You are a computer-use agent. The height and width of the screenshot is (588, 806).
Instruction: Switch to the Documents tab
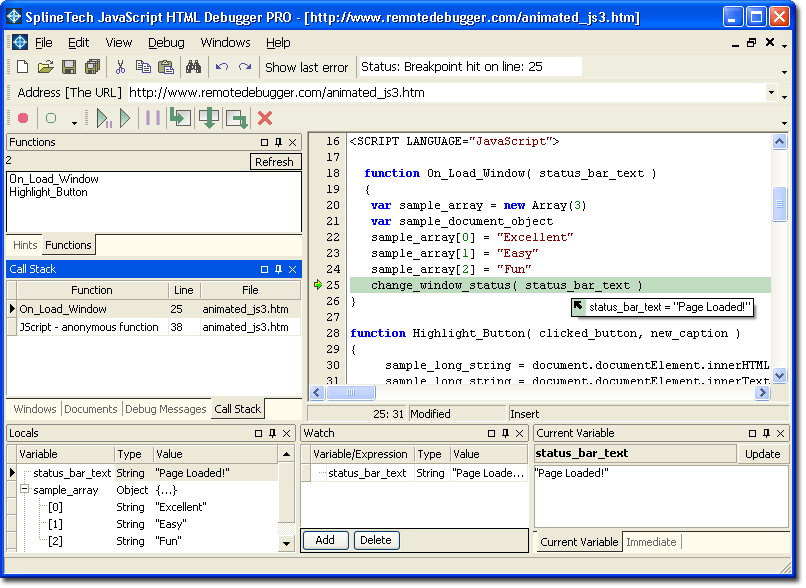tap(90, 409)
